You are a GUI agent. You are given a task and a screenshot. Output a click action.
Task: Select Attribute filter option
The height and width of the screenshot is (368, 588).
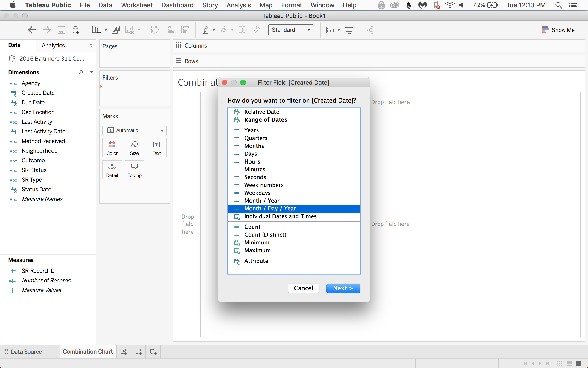pos(294,261)
